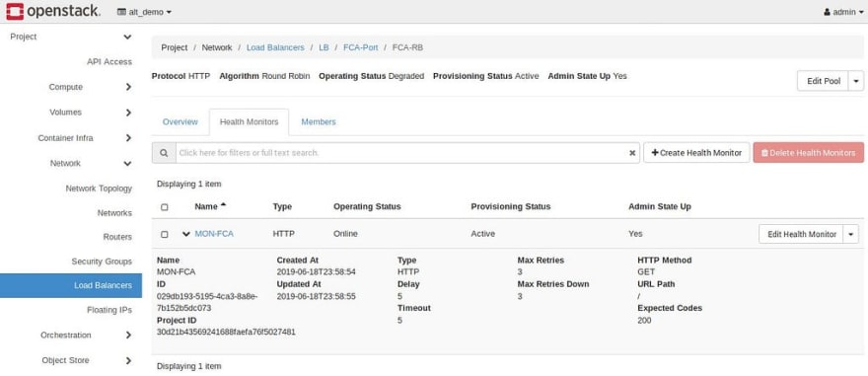Expand the Container Infra sidebar section

pos(128,138)
